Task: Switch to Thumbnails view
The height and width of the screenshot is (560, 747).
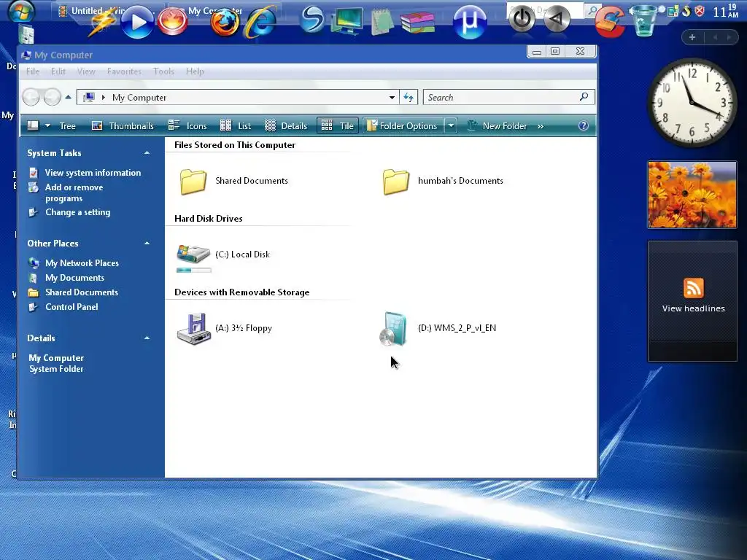Action: point(123,125)
